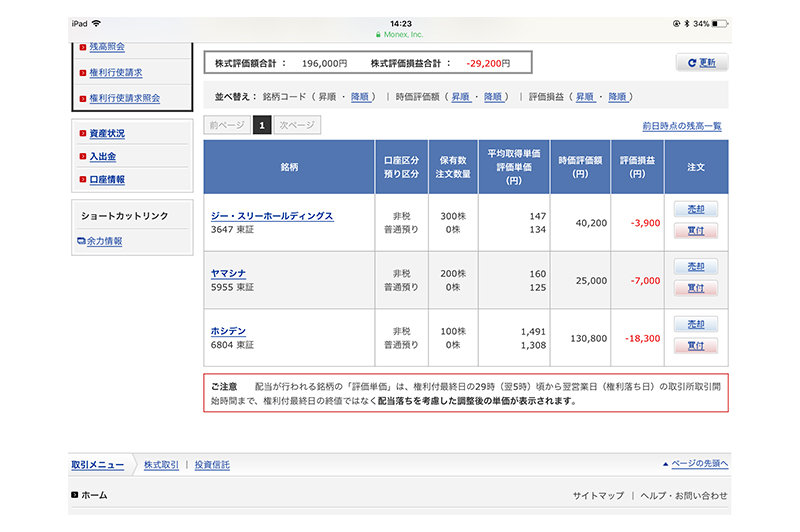This screenshot has height=532, width=800.
Task: Sort 評価損益 by 降順
Action: (617, 96)
